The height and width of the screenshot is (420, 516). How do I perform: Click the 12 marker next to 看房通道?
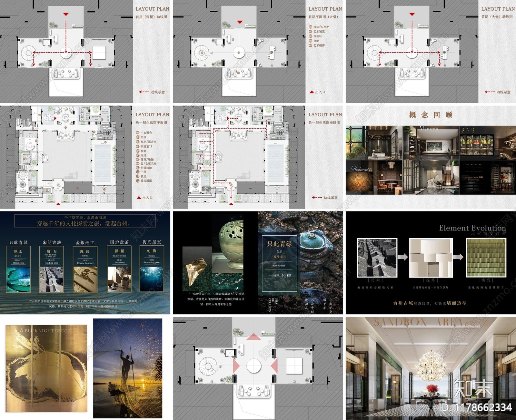click(138, 181)
